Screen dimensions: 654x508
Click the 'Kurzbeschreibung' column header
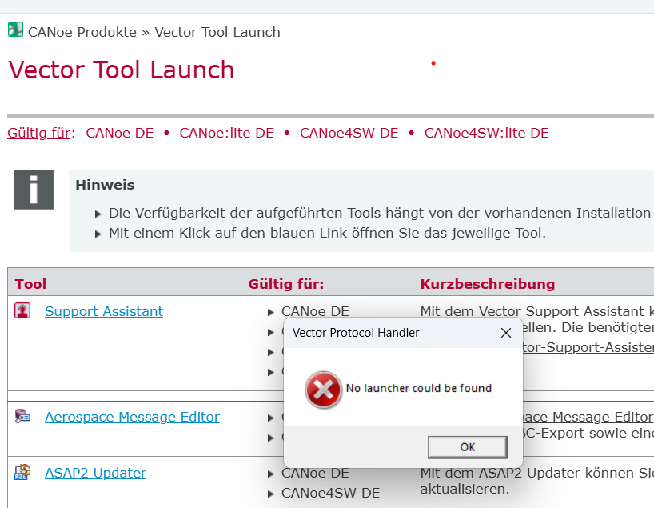[x=487, y=284]
